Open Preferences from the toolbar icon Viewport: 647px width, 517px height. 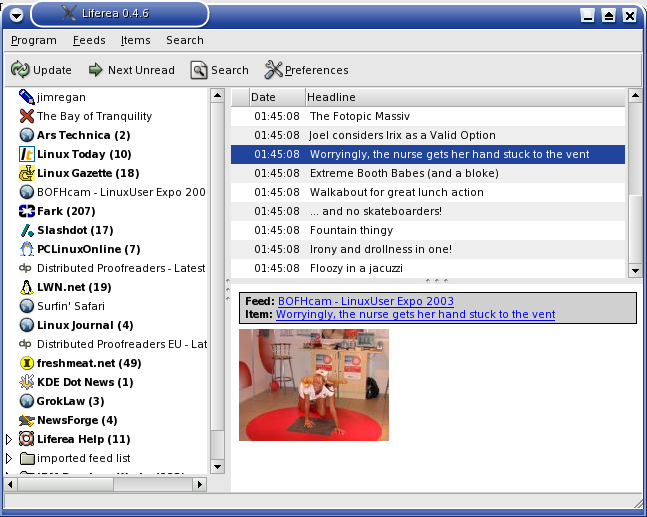point(273,70)
